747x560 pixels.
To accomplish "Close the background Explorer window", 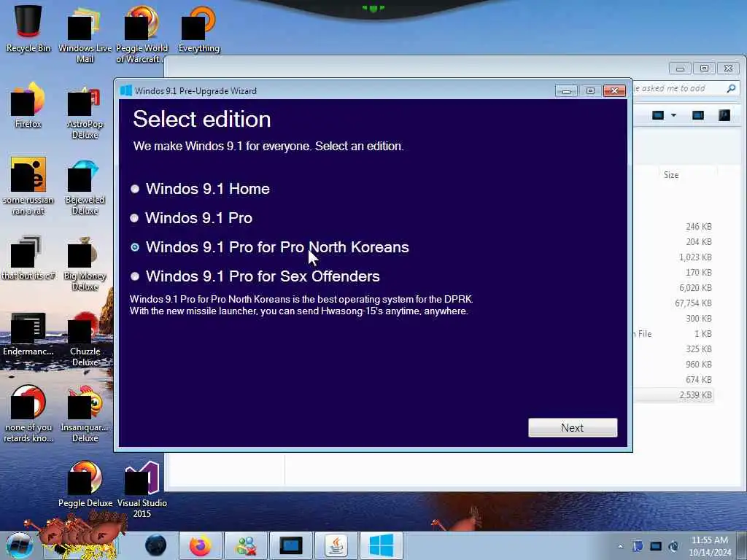I will pos(729,68).
